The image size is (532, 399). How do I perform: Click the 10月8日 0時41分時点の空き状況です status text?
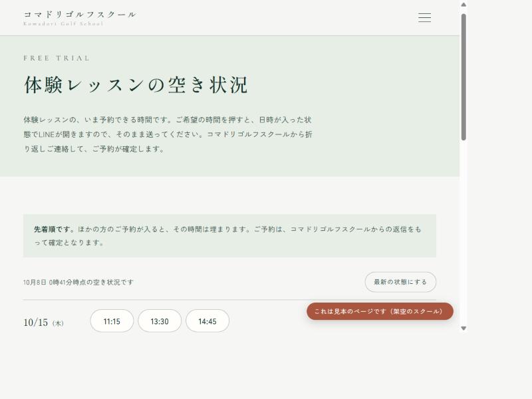click(78, 282)
